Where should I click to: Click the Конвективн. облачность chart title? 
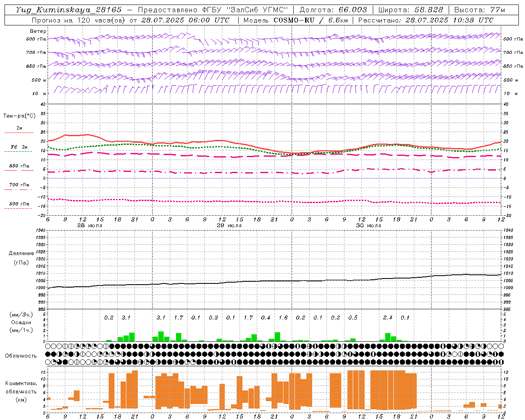[21, 388]
